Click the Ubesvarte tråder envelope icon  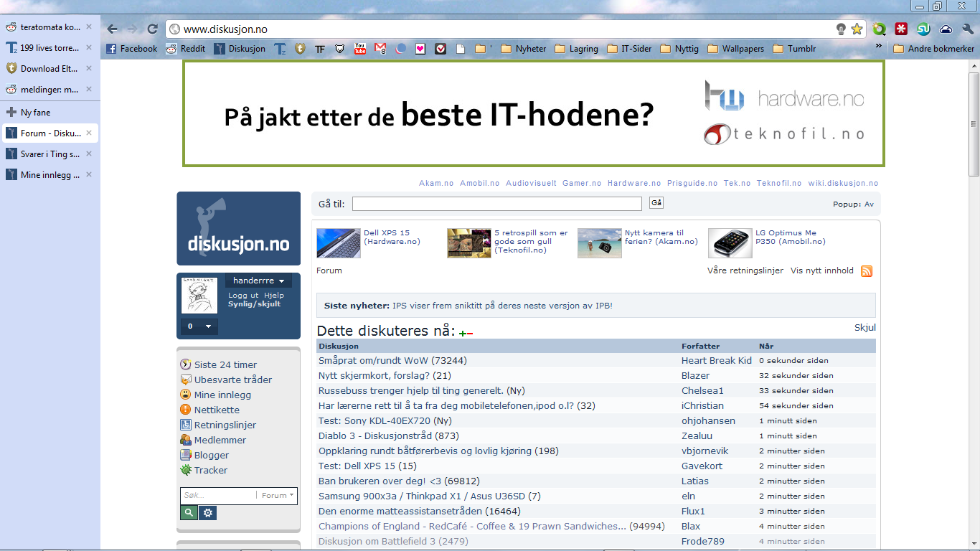point(186,380)
